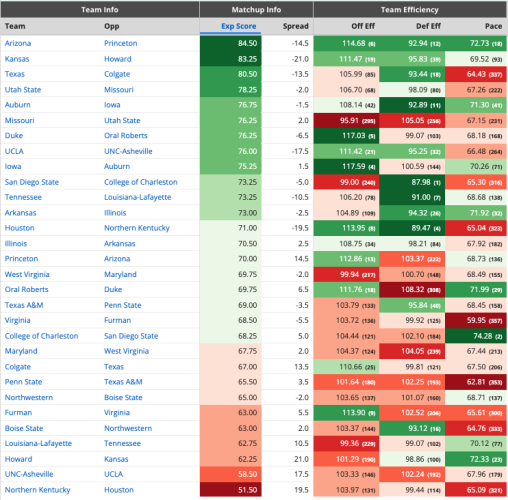508x500 pixels.
Task: Open Princeton opponent link in Arizona row
Action: [120, 43]
